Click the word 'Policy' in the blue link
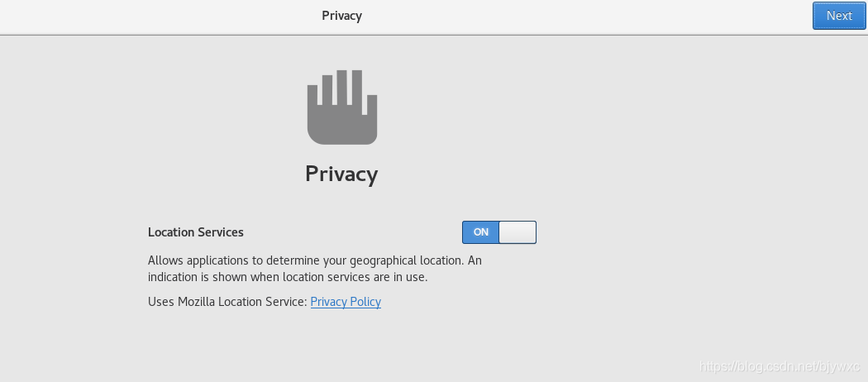The height and width of the screenshot is (382, 868). 365,302
